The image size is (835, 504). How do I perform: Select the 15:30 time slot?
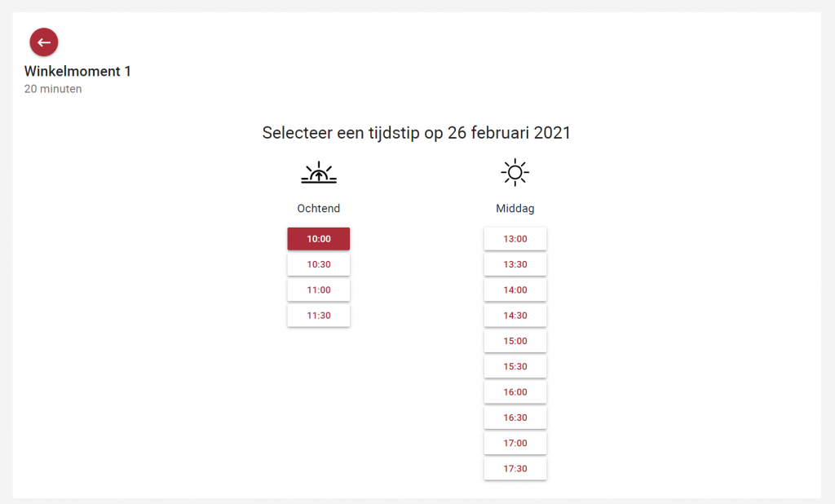tap(515, 366)
